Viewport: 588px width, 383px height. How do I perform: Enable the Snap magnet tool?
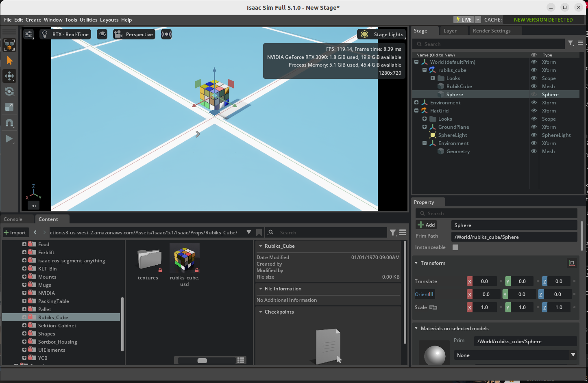tap(10, 123)
